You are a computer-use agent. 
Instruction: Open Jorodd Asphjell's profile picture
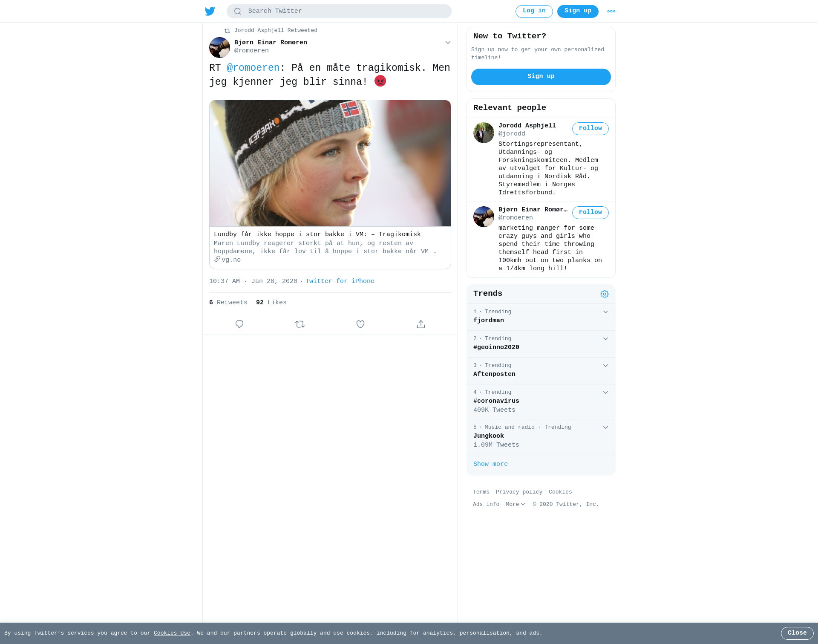tap(484, 133)
